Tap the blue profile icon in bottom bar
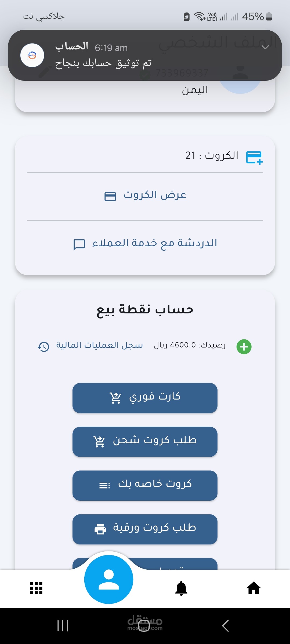290x644 pixels. click(x=109, y=580)
